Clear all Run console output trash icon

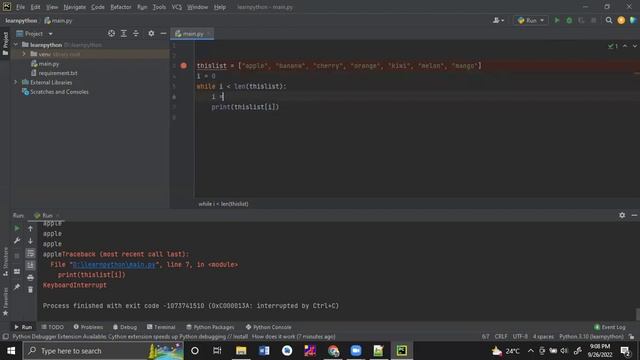pyautogui.click(x=30, y=289)
